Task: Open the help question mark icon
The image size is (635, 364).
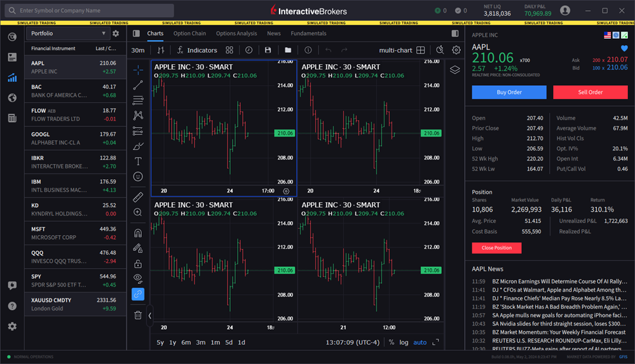Action: (x=12, y=306)
